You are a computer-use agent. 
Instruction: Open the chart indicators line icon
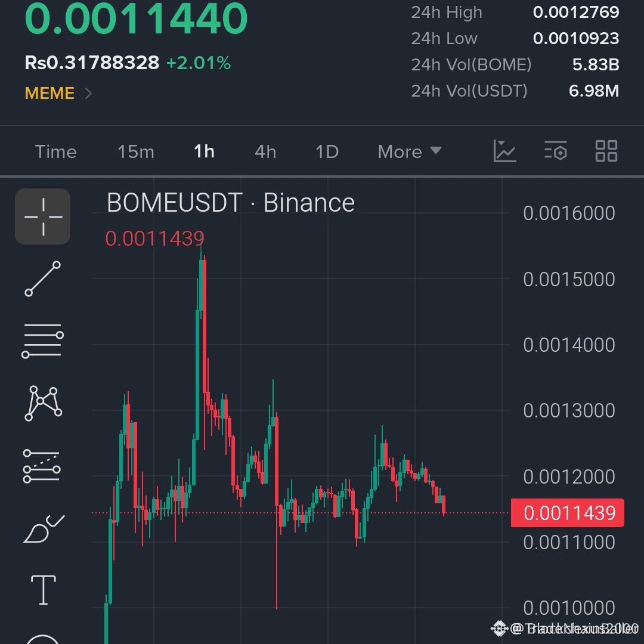point(505,151)
